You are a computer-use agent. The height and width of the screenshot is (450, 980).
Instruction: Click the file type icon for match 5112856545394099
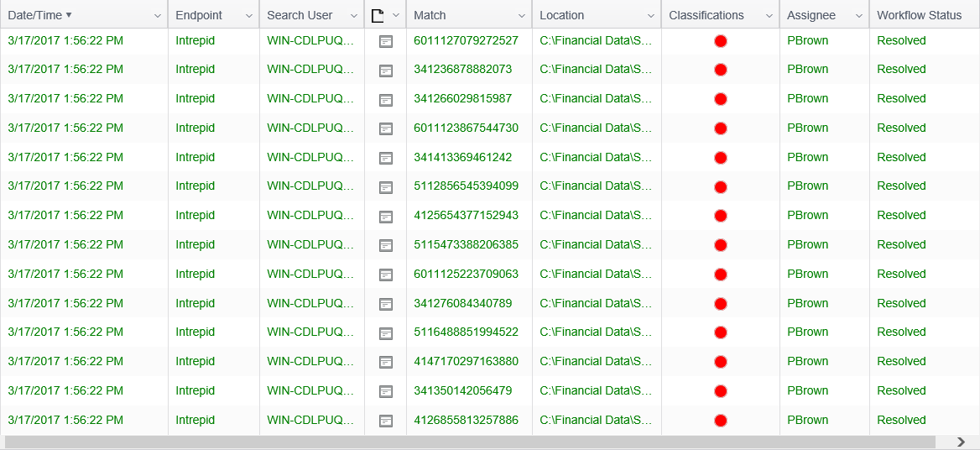pos(386,187)
